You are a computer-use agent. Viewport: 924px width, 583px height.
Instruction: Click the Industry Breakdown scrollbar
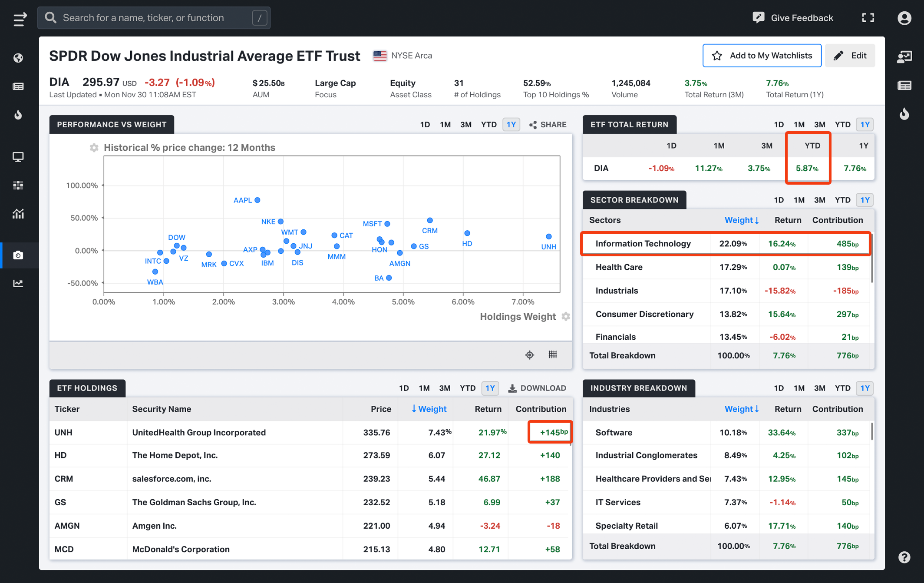(x=871, y=431)
